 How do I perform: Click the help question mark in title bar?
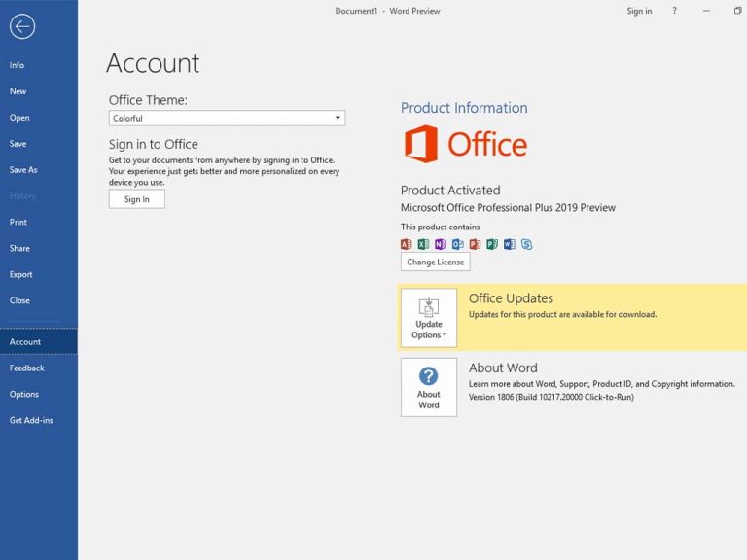coord(675,11)
